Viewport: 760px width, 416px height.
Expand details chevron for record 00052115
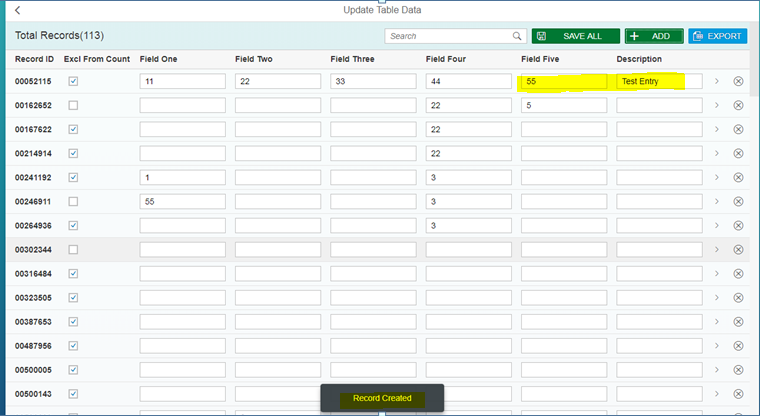(716, 81)
